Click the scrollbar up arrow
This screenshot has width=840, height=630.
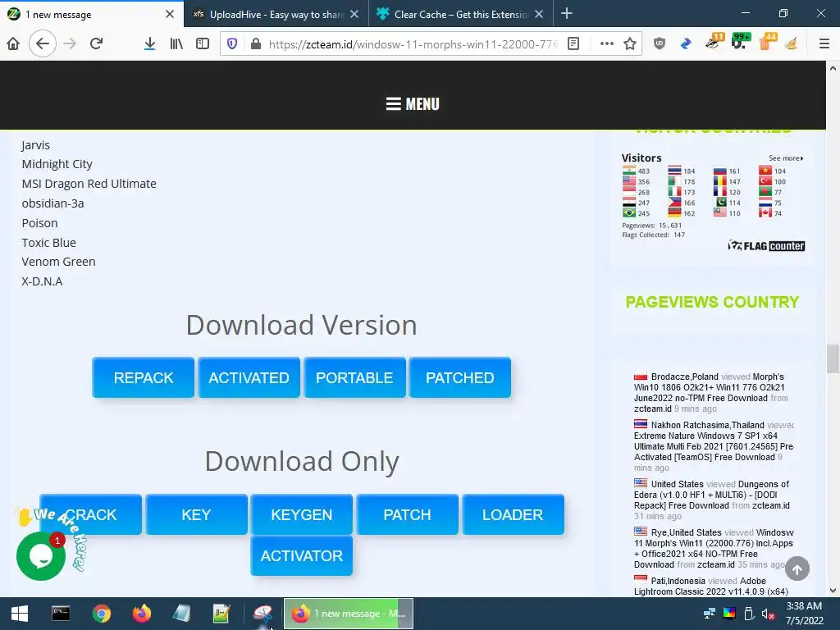[833, 68]
